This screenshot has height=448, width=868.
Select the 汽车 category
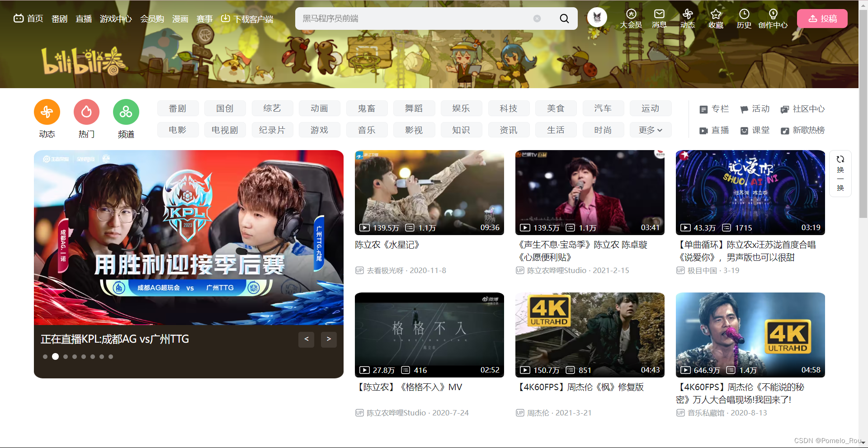point(603,108)
